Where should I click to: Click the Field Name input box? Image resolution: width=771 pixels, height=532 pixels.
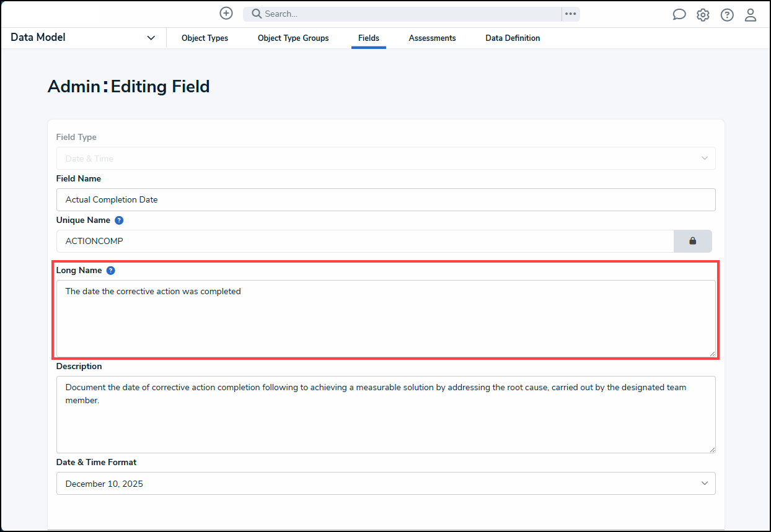click(x=385, y=199)
